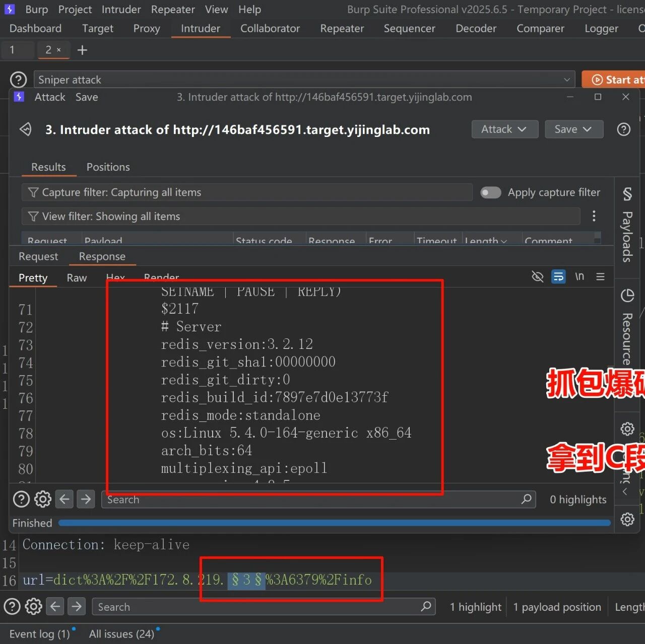Image resolution: width=645 pixels, height=644 pixels.
Task: Switch to the Request viewer tab
Action: coord(38,257)
